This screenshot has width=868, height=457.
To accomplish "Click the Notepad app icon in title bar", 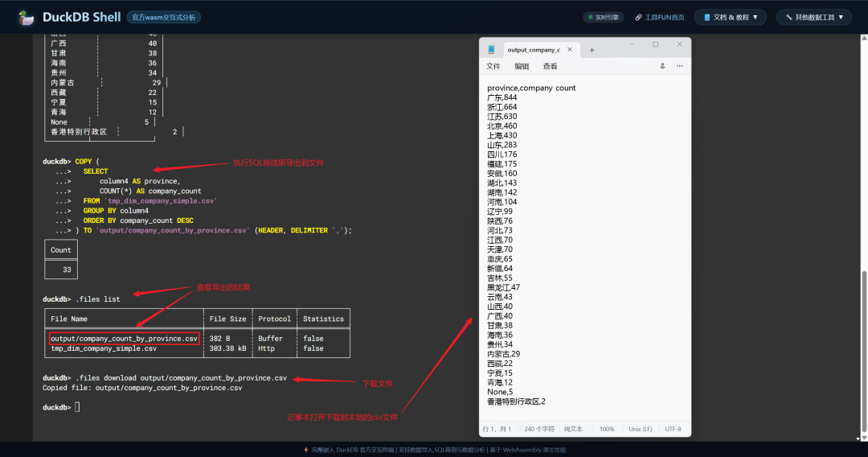I will pyautogui.click(x=491, y=50).
